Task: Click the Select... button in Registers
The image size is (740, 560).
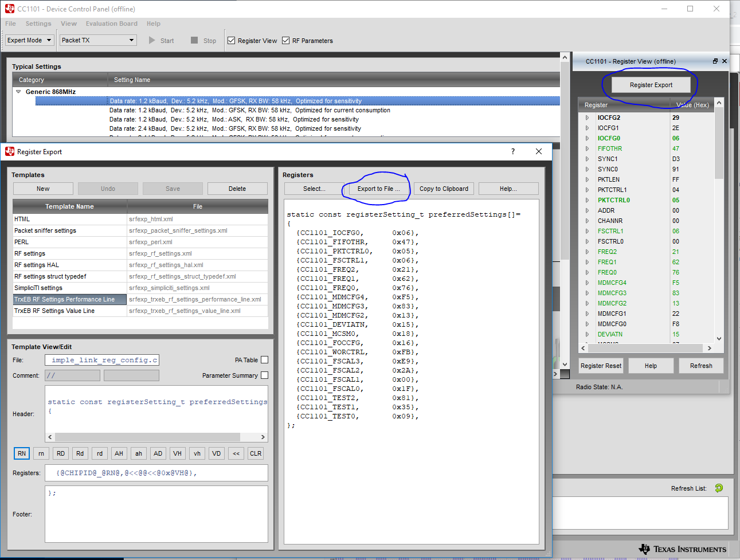Action: pyautogui.click(x=314, y=189)
